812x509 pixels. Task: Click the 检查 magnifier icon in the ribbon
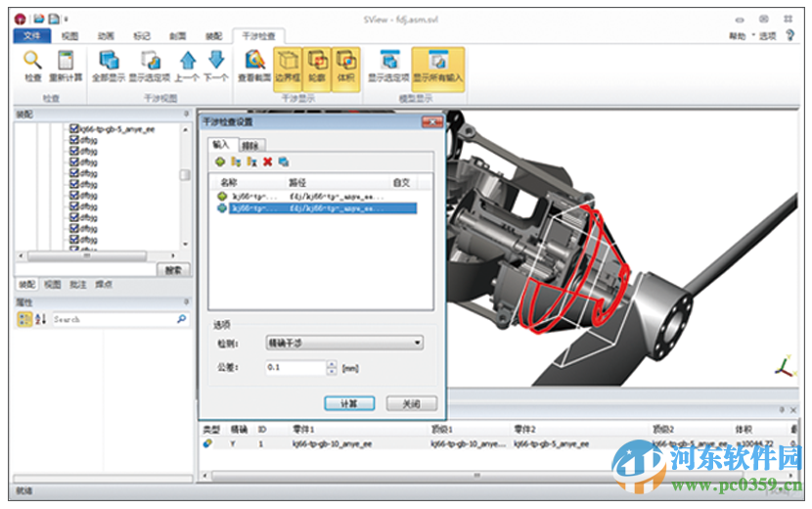tap(32, 61)
